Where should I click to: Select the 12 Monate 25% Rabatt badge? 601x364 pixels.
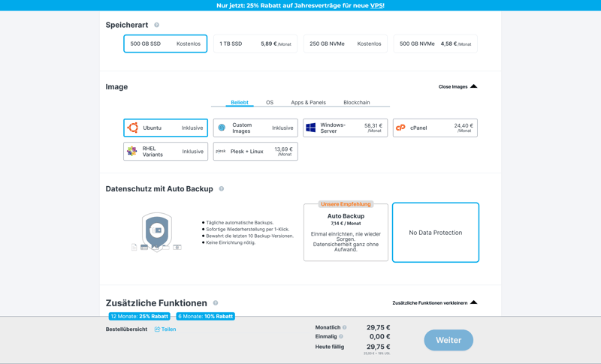(140, 316)
